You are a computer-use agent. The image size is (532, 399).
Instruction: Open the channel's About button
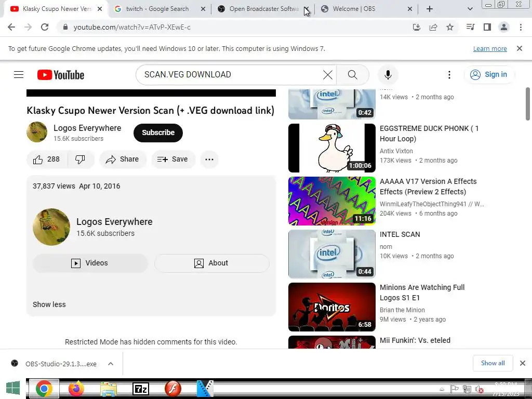click(x=212, y=263)
